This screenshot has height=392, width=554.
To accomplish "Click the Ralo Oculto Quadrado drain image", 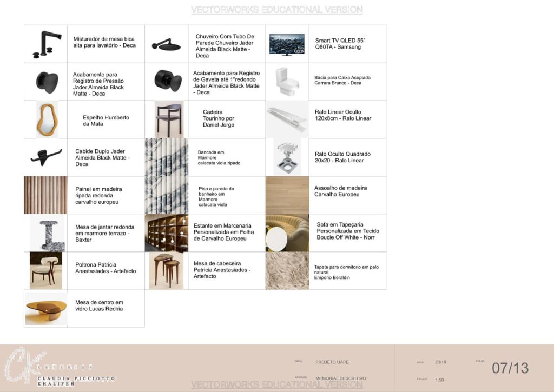I will point(287,157).
